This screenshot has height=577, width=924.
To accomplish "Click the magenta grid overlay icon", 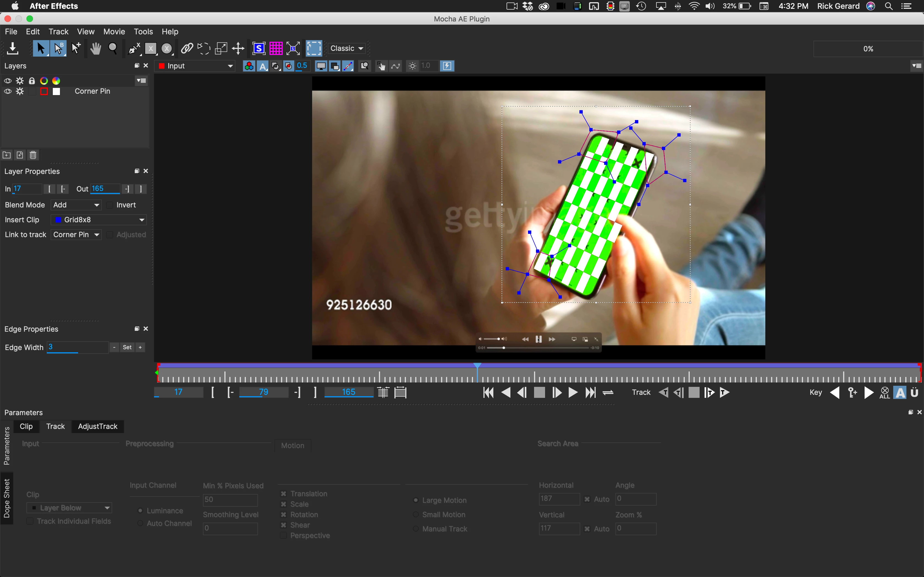I will [x=276, y=48].
